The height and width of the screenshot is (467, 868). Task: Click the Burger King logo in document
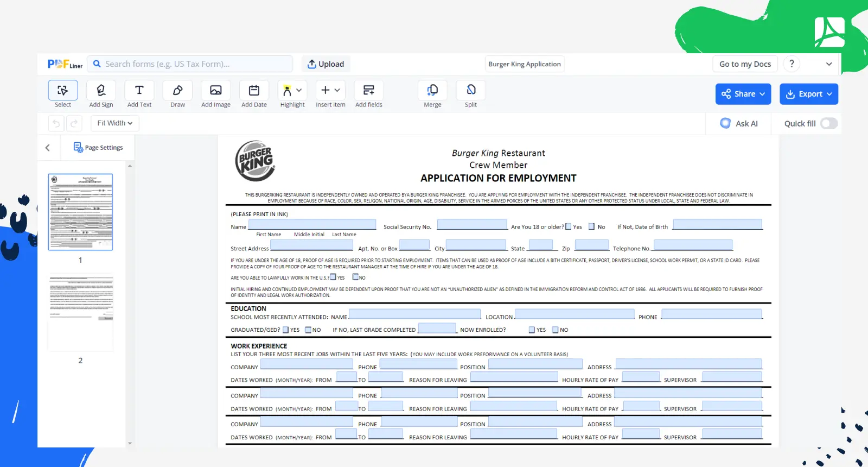[255, 161]
